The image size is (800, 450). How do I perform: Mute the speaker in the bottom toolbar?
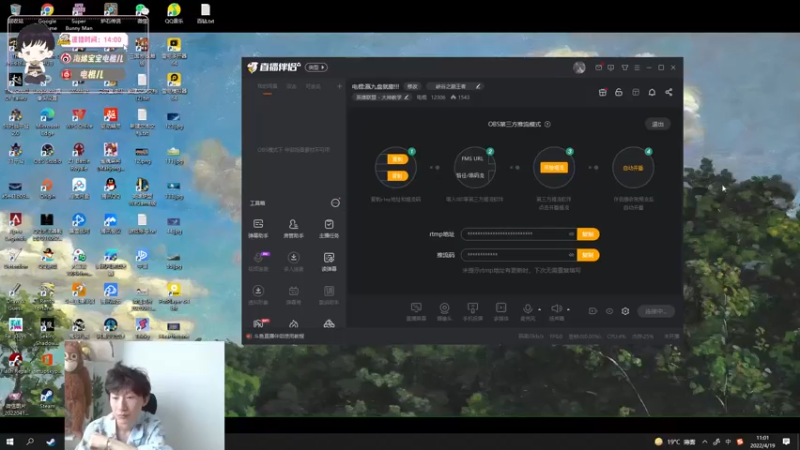click(556, 308)
